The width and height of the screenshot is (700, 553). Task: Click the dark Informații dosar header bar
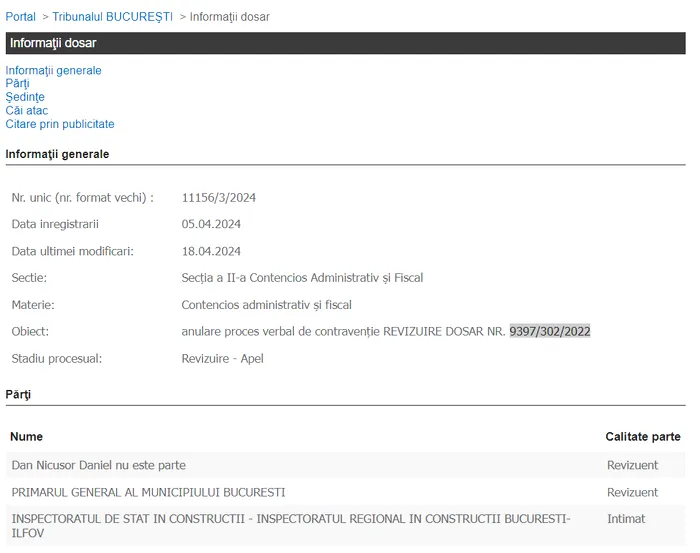point(345,43)
